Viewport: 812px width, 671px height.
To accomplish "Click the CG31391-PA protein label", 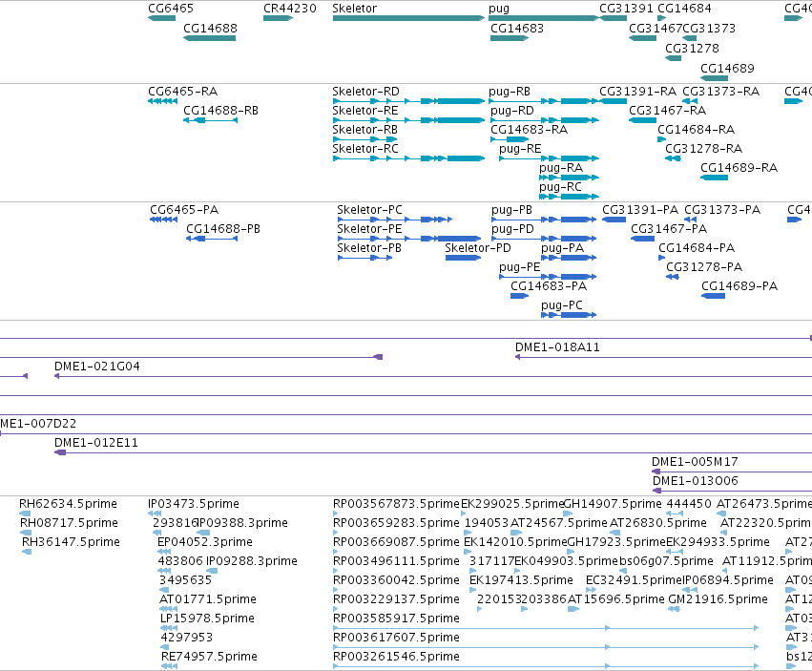I will [x=640, y=210].
